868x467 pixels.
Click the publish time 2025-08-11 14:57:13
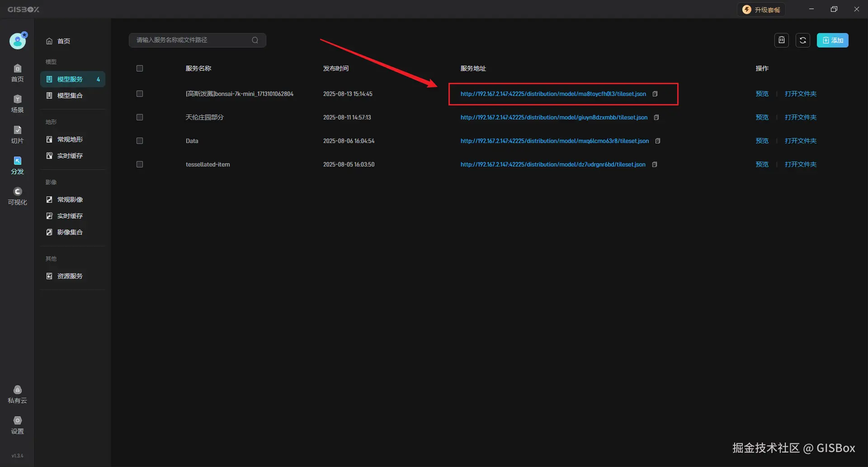click(347, 118)
